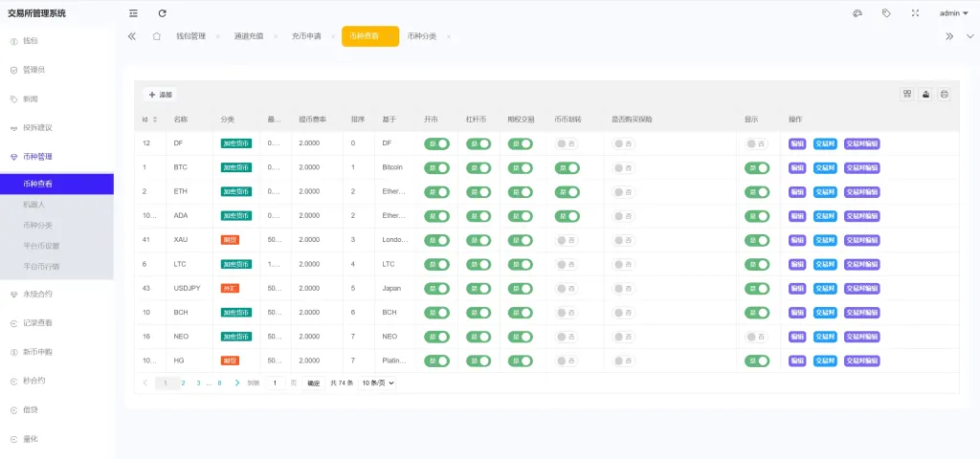The image size is (980, 459).
Task: Click the 投诉建议 icon in the sidebar
Action: pyautogui.click(x=13, y=128)
